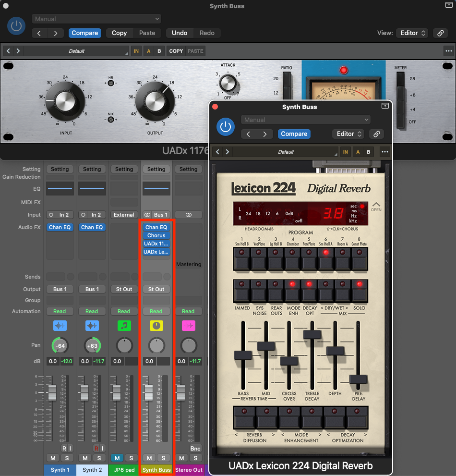Go to previous setting in 1176 window header
The height and width of the screenshot is (476, 456).
pyautogui.click(x=39, y=33)
